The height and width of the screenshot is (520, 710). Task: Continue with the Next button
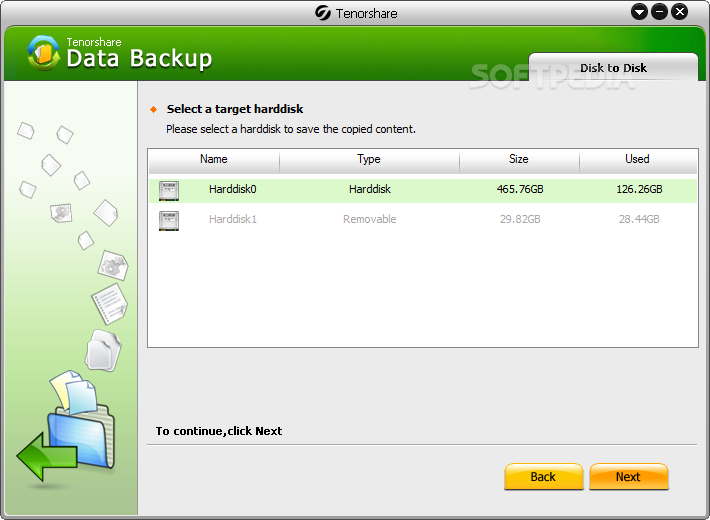pos(628,477)
